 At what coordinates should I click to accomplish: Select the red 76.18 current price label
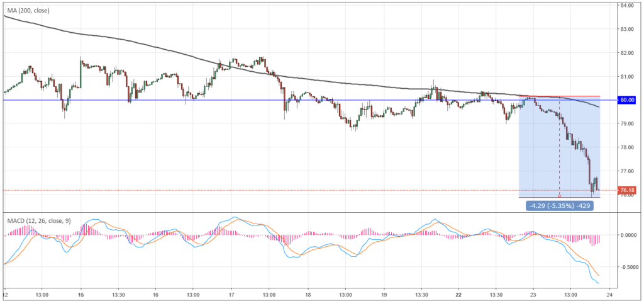(x=627, y=190)
